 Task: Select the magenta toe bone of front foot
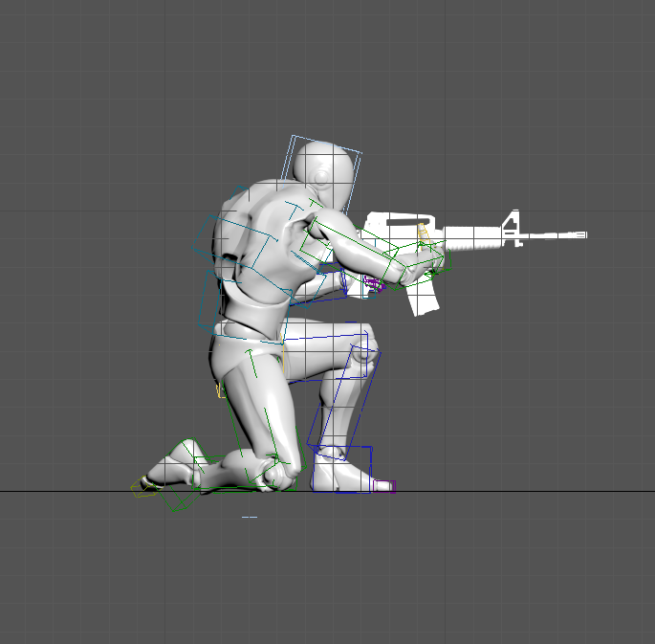[x=383, y=486]
